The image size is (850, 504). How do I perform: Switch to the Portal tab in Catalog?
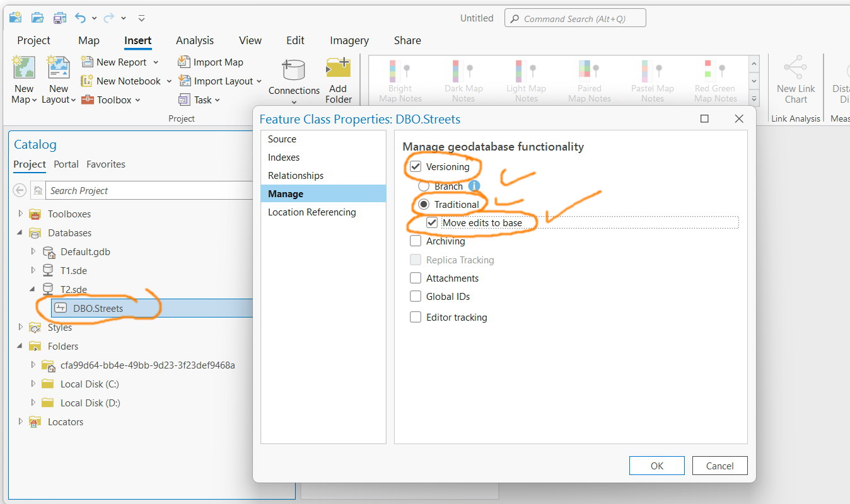tap(66, 164)
